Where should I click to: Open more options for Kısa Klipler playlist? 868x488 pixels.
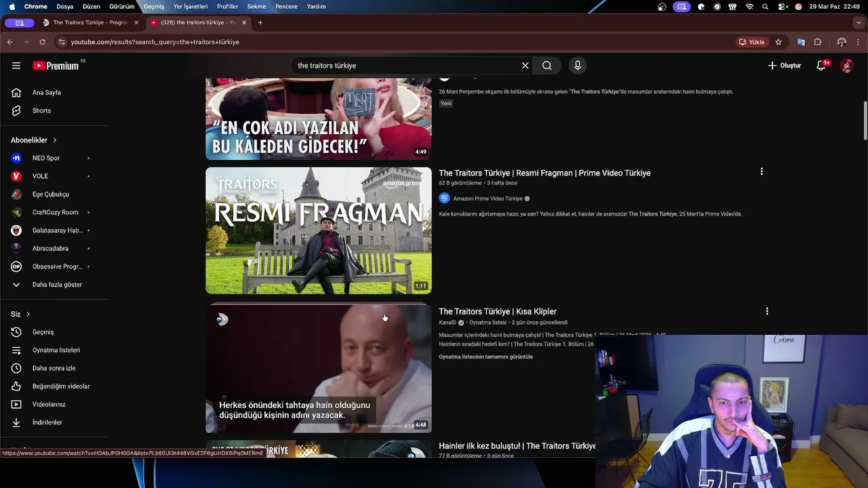coord(767,311)
